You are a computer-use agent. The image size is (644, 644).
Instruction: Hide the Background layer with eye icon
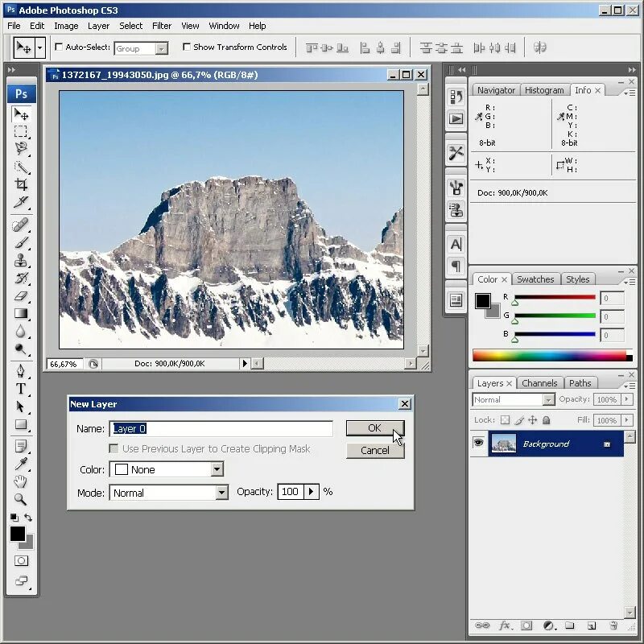pos(478,444)
